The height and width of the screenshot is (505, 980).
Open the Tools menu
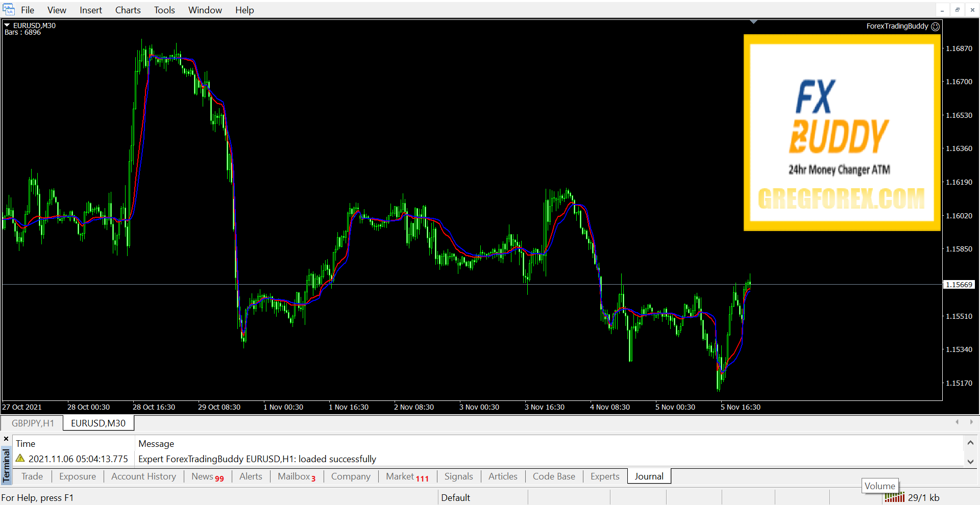(164, 10)
